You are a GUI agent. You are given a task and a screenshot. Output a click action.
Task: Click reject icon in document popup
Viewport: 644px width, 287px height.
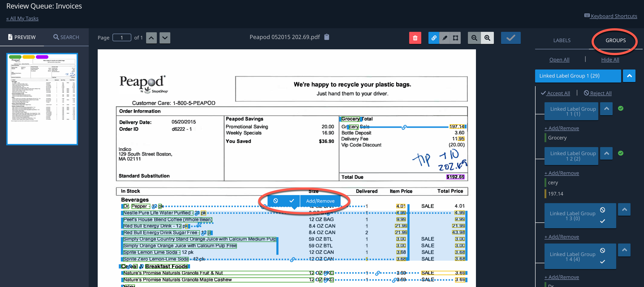pyautogui.click(x=275, y=201)
